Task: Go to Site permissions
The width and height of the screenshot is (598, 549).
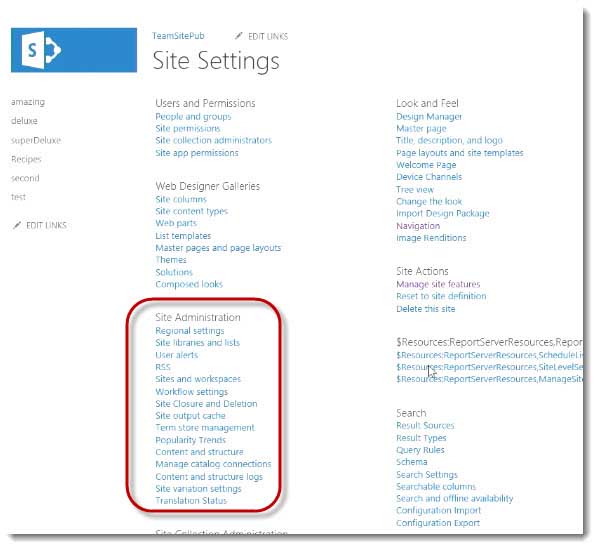Action: point(188,128)
